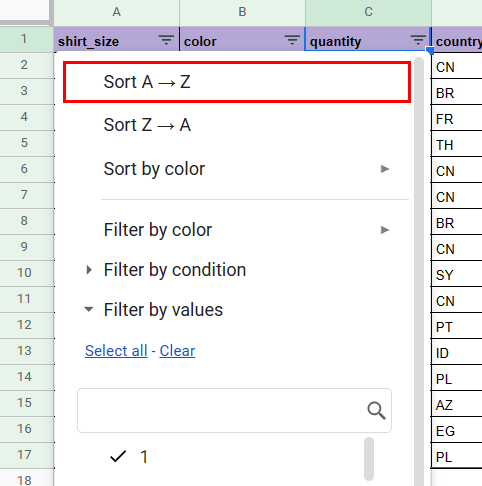Select column A header

[x=116, y=12]
